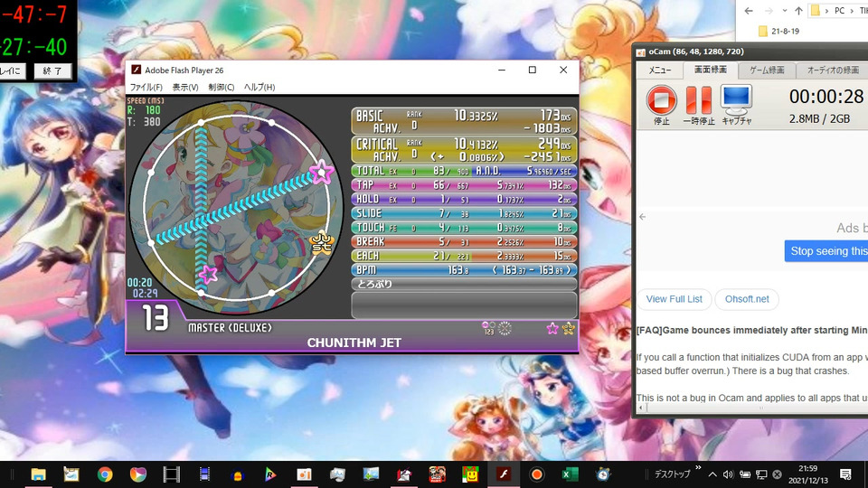Click the horizontal scrollbar in oCam window
The height and width of the screenshot is (488, 868).
[753, 408]
